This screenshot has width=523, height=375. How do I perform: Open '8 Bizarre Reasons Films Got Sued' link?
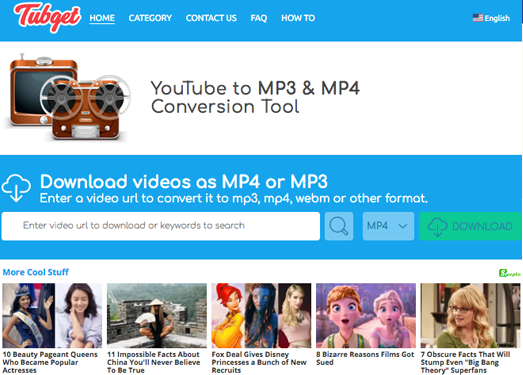[x=365, y=358]
